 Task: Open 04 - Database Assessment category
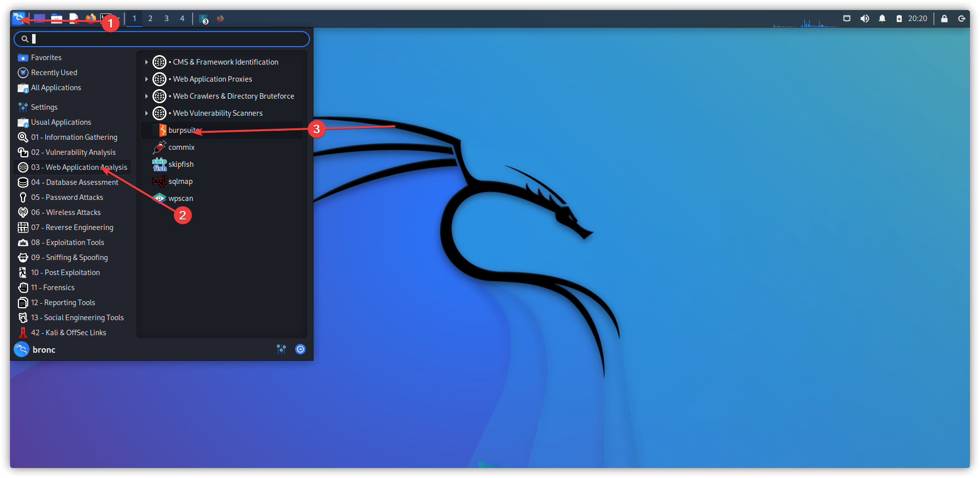pyautogui.click(x=73, y=182)
